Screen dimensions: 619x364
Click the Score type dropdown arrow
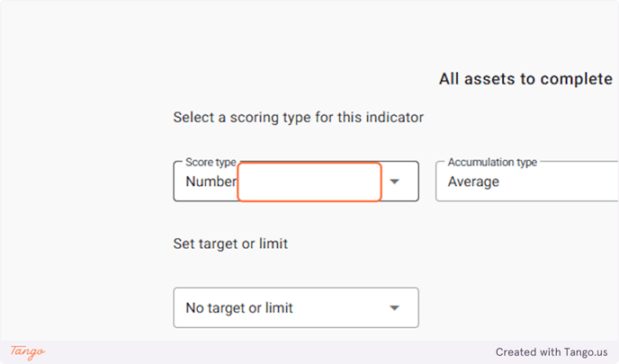click(394, 182)
